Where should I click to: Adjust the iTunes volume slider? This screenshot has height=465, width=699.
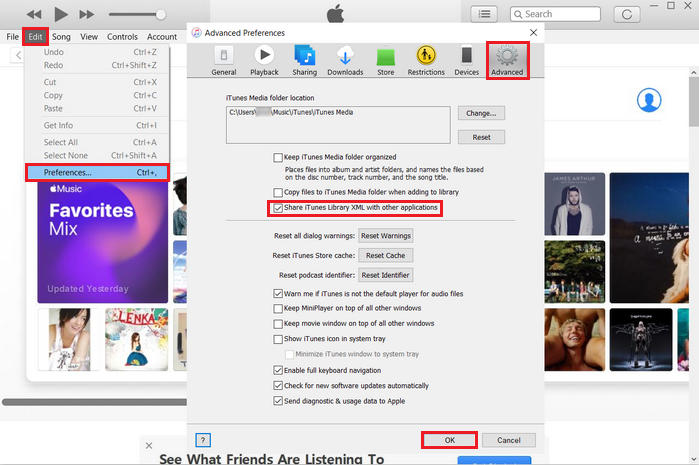pyautogui.click(x=137, y=14)
